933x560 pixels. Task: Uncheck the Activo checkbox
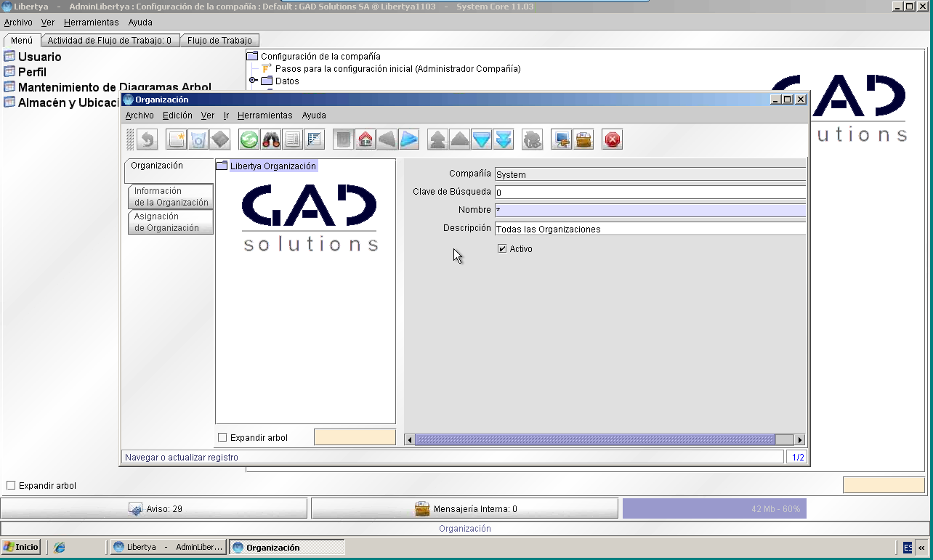pyautogui.click(x=502, y=248)
